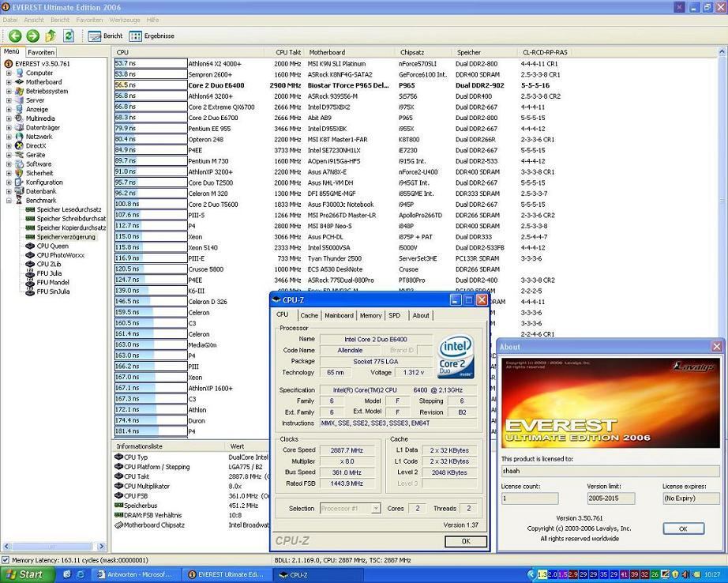Expand the Datenträger tree node
Image resolution: width=728 pixels, height=583 pixels.
pyautogui.click(x=9, y=127)
